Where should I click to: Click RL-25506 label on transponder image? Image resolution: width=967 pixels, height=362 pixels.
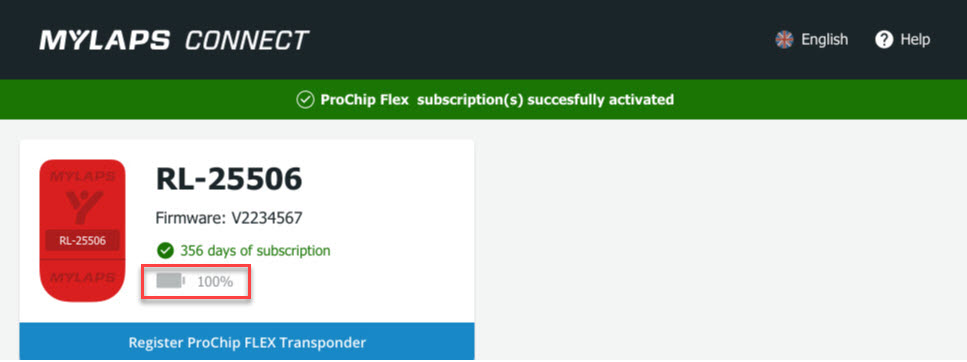[x=82, y=241]
